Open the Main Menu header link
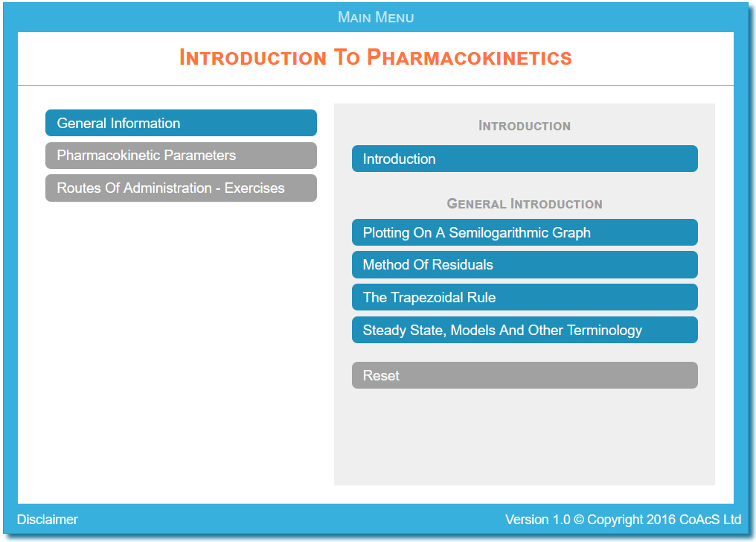This screenshot has height=542, width=756. [x=376, y=17]
